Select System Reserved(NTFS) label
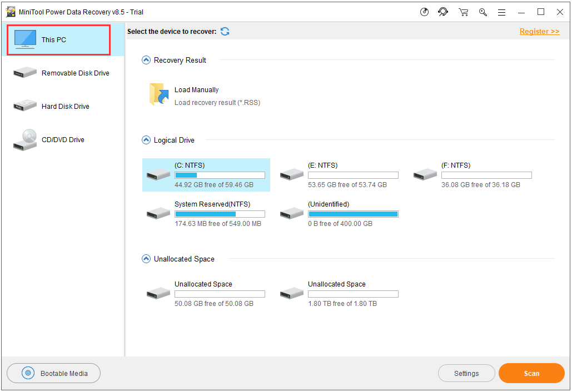Screen dimensions: 572x392 (x=212, y=204)
